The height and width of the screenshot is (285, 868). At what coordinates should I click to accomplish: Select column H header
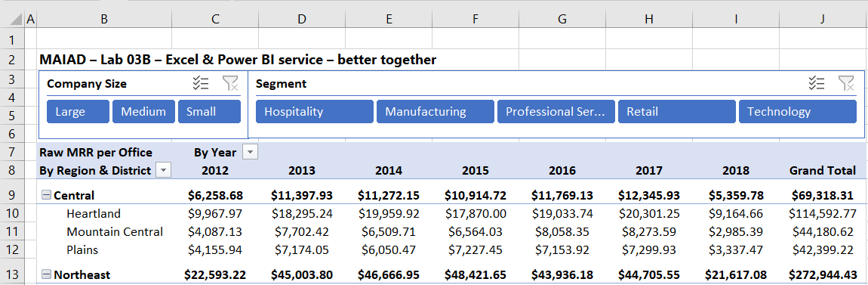(649, 19)
